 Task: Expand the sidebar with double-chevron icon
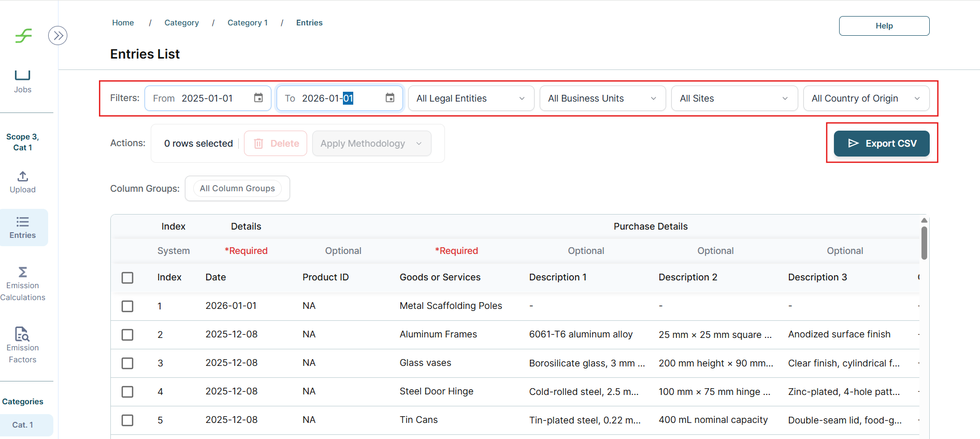point(57,36)
